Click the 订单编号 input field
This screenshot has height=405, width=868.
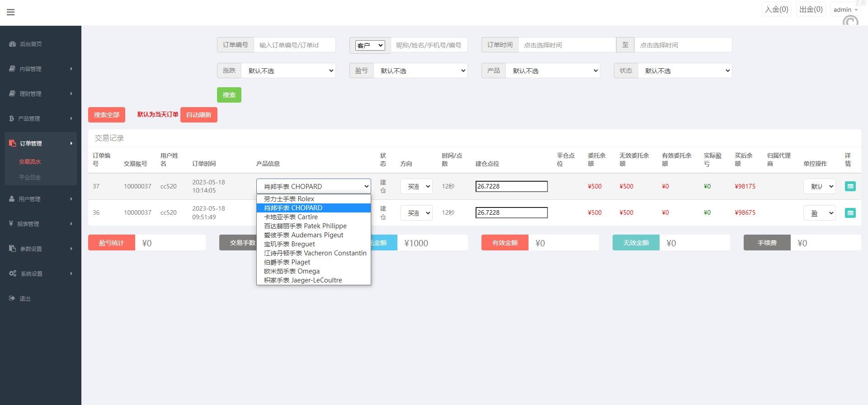(294, 45)
